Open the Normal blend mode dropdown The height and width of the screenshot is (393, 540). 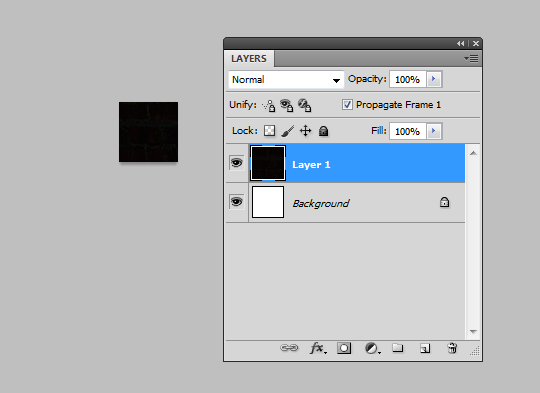[x=286, y=80]
